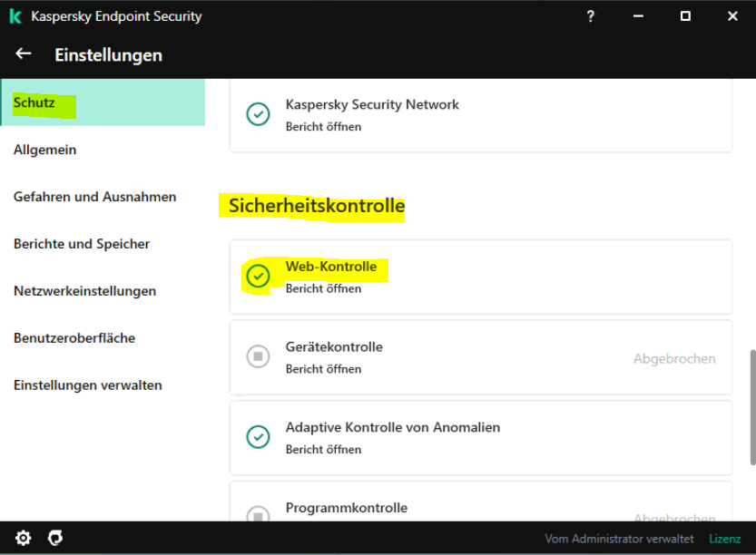756x555 pixels.
Task: Click the support icon in the footer
Action: 55,538
